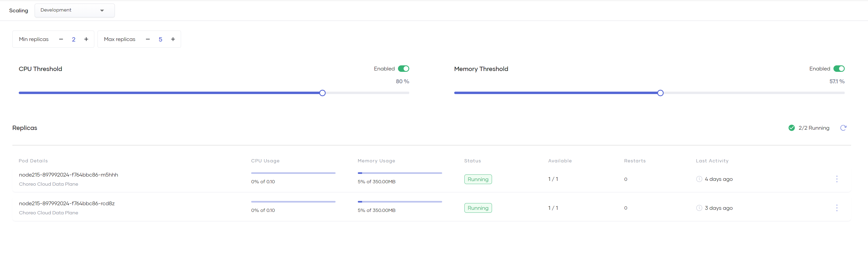Disable the Memory Threshold toggle

839,69
